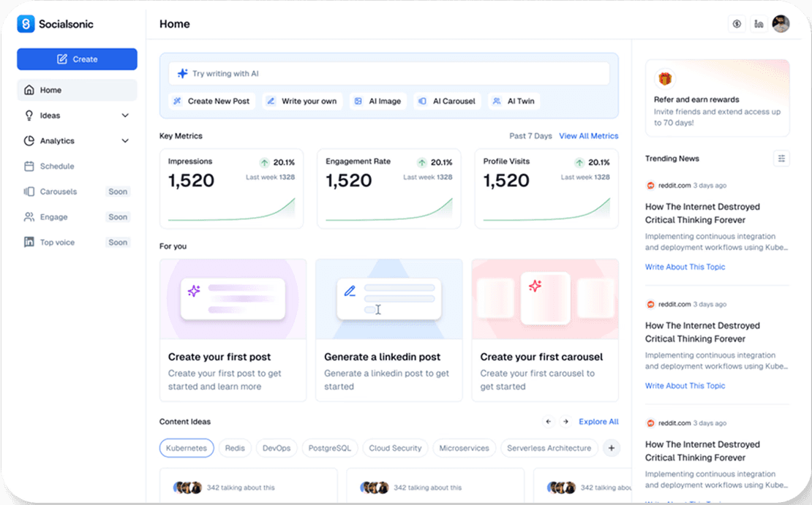812x505 pixels.
Task: Select the Redis topic chip
Action: [235, 448]
